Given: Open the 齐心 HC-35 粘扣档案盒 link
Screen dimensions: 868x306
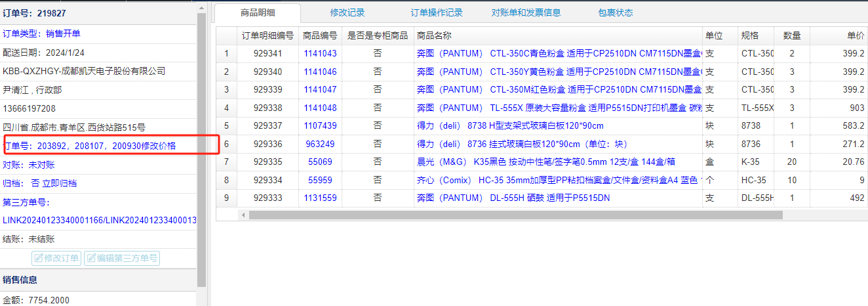Looking at the screenshot, I should 559,180.
